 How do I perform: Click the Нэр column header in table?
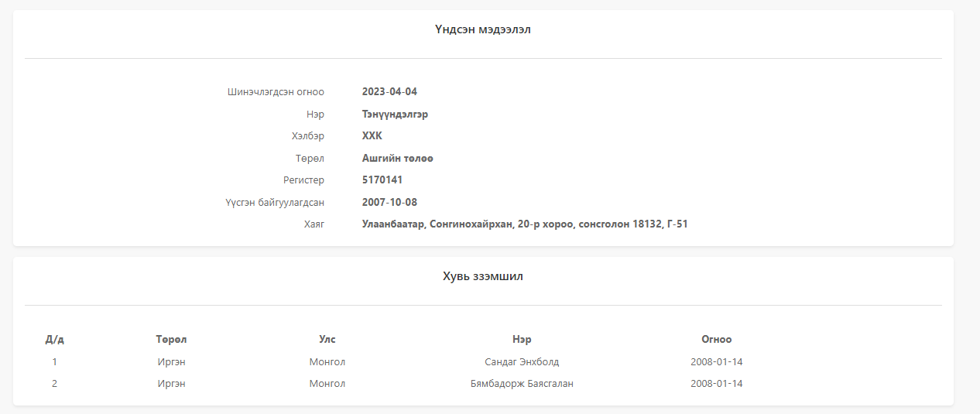[522, 340]
